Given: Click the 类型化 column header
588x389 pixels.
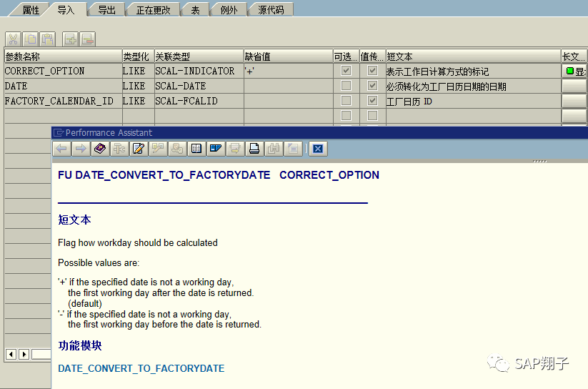Looking at the screenshot, I should [139, 56].
